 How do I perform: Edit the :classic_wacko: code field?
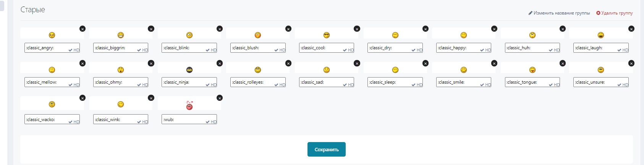pos(46,120)
